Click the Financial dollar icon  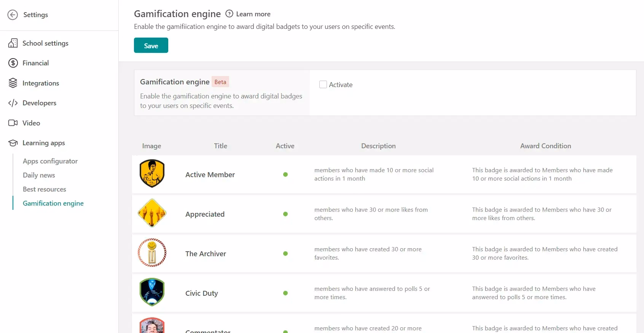point(13,63)
